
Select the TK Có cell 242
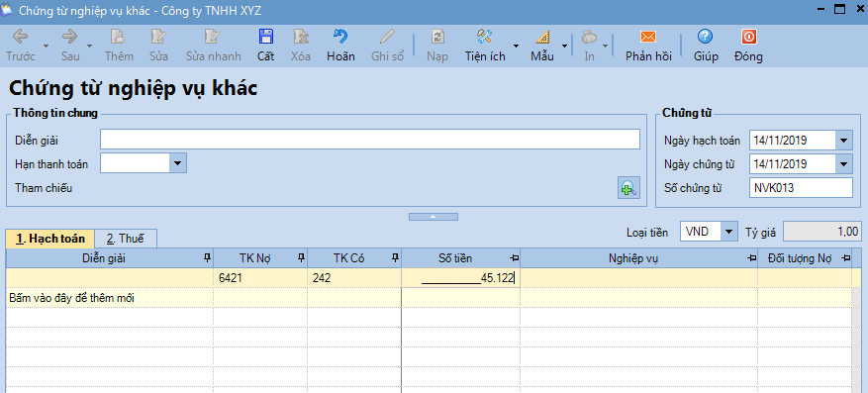point(354,278)
